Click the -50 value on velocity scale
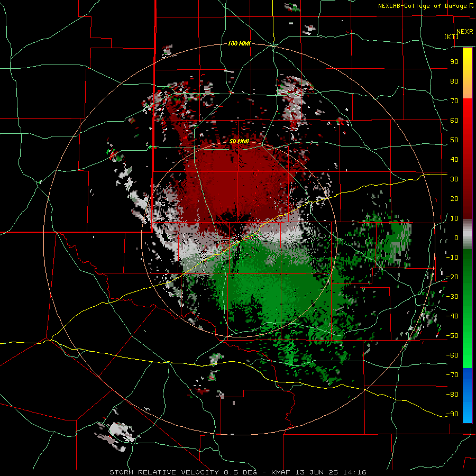Screen dimensions: 476x476 [x=452, y=336]
